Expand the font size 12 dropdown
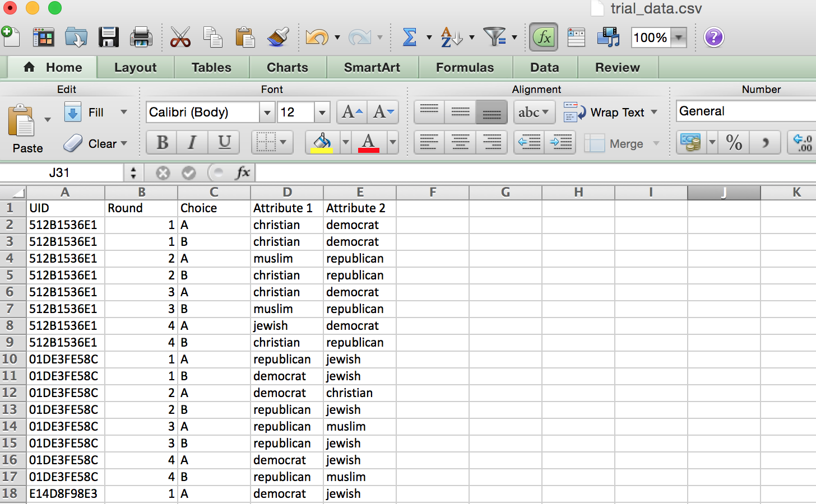The width and height of the screenshot is (816, 504). pos(322,112)
